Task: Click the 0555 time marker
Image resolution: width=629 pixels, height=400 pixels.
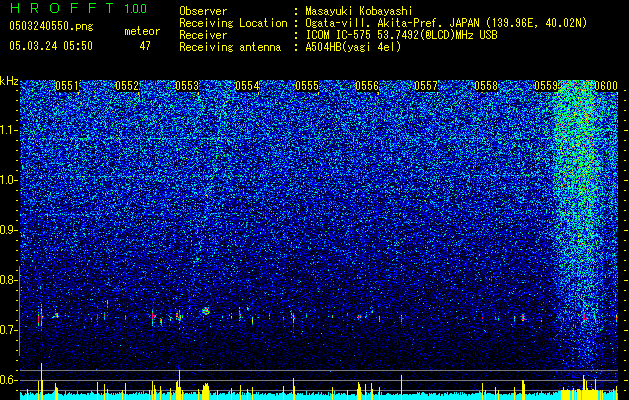Action: 307,86
